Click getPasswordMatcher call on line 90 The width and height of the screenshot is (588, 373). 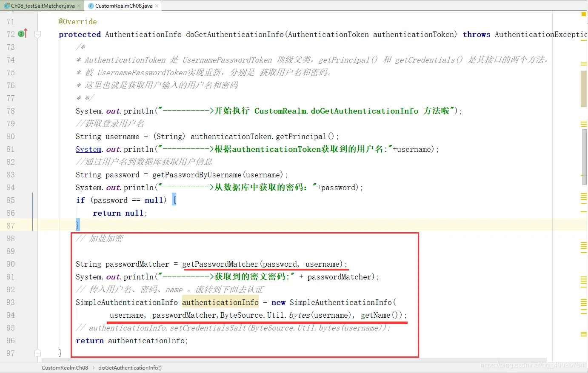tap(265, 264)
